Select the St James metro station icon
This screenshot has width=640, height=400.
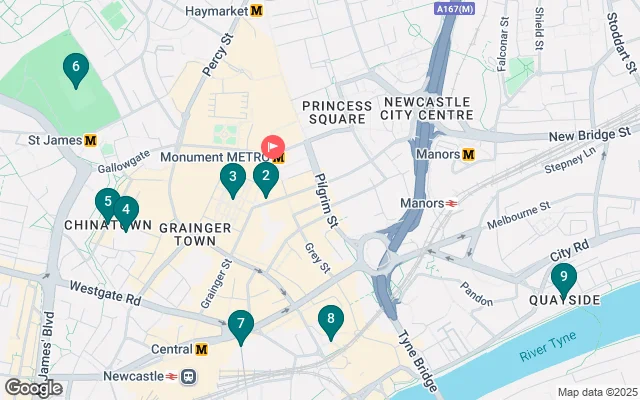(90, 140)
